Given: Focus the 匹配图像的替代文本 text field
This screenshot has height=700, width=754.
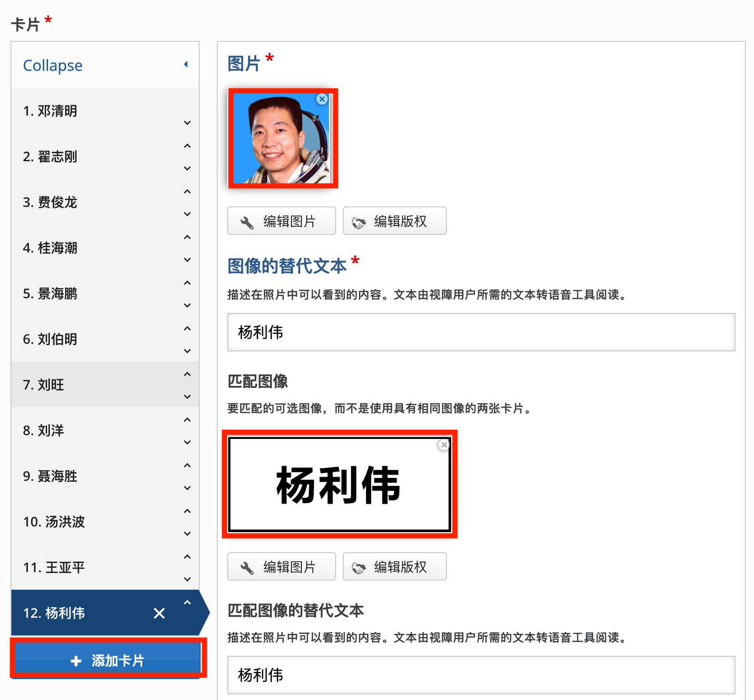Looking at the screenshot, I should tap(481, 675).
